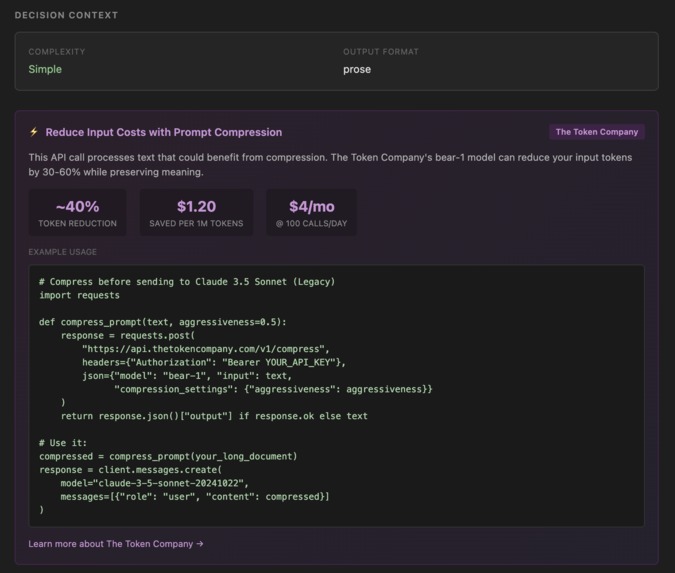Click the Compress before sending to Claude comment
The image size is (675, 573).
coord(187,282)
